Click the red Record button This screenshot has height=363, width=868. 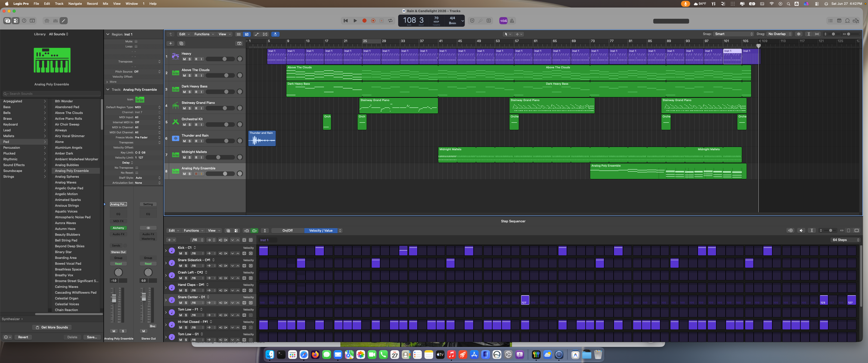pos(364,20)
